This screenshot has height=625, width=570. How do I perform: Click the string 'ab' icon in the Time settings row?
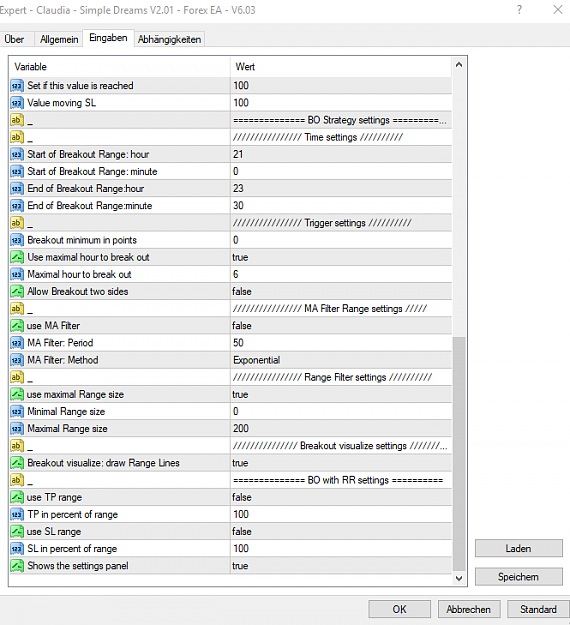tap(17, 137)
